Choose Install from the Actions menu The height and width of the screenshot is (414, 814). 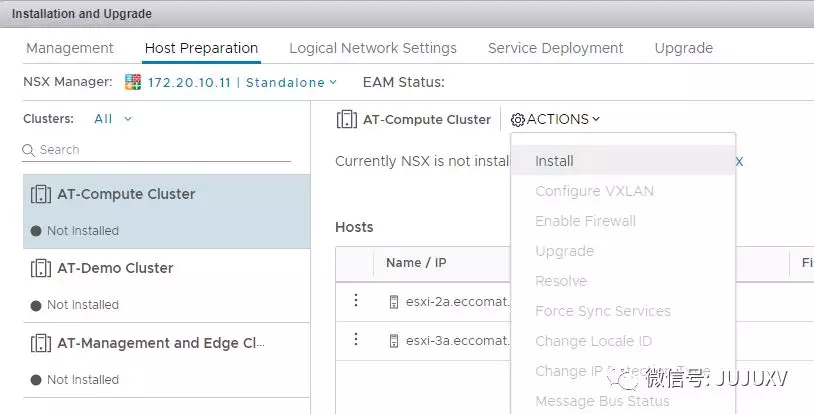coord(623,161)
